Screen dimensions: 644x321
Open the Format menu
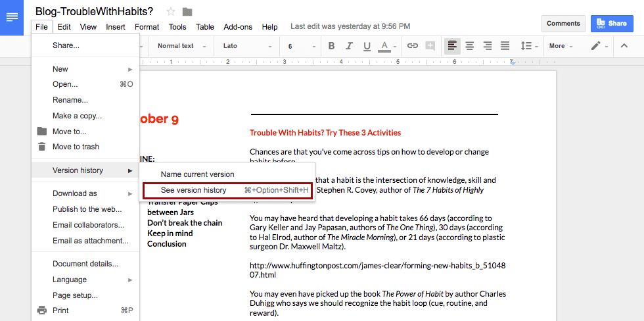pos(147,27)
